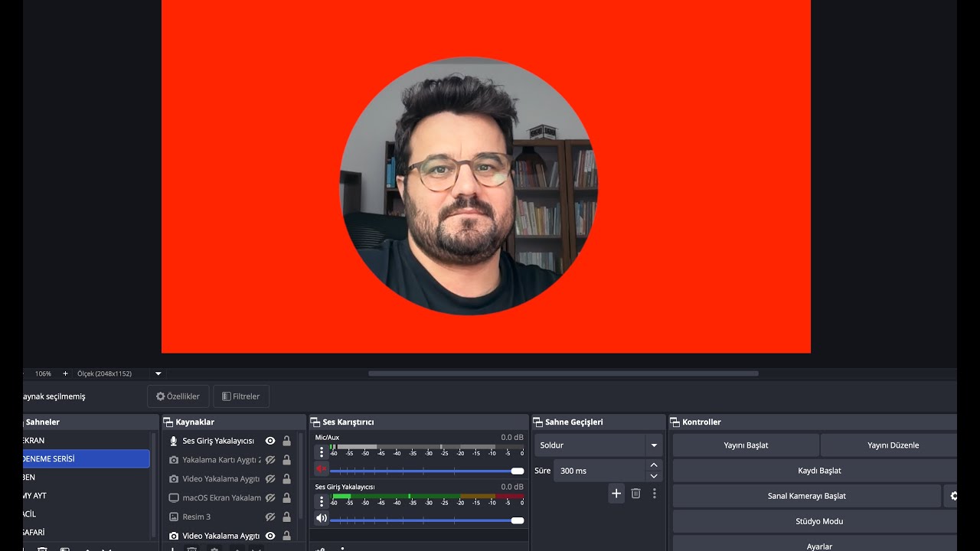Click the Ses Karıştırıcı dock icon
This screenshot has width=980, height=551.
315,422
